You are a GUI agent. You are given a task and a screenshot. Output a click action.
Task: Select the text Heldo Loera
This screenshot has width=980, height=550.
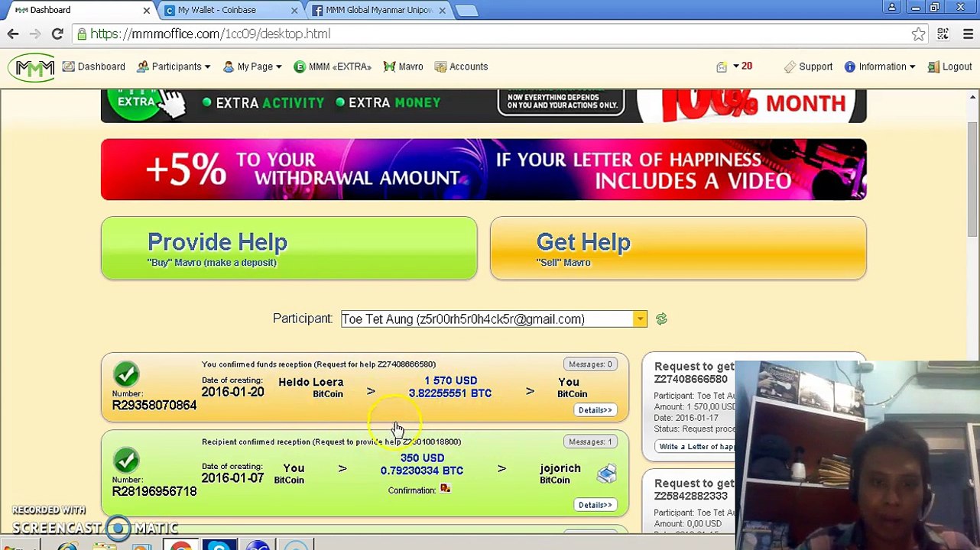[x=310, y=382]
